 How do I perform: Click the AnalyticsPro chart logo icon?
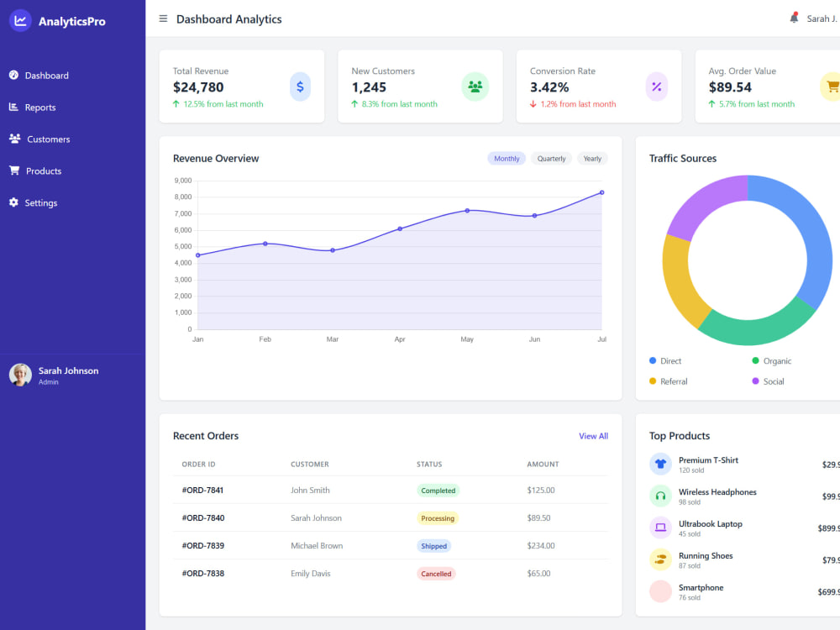click(20, 21)
